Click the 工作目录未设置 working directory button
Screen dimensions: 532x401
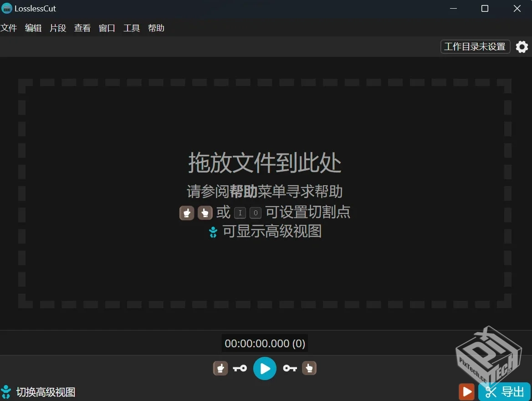click(475, 46)
